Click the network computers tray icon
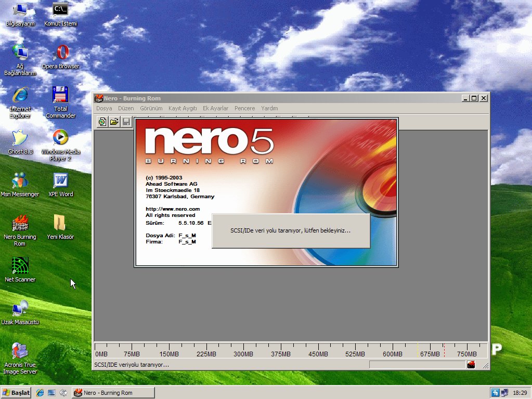The height and width of the screenshot is (399, 532). (x=504, y=393)
